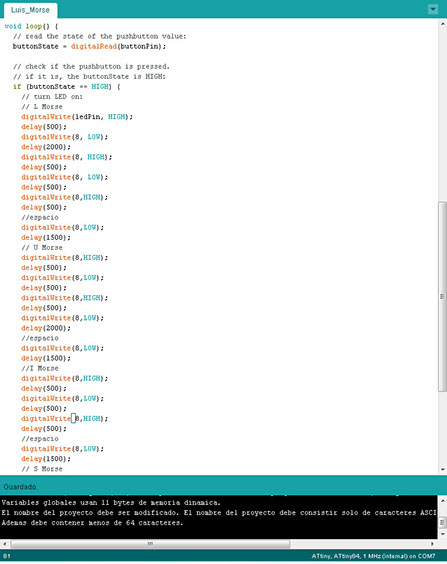Click the console scrollbar up arrow
447x564 pixels.
click(442, 500)
